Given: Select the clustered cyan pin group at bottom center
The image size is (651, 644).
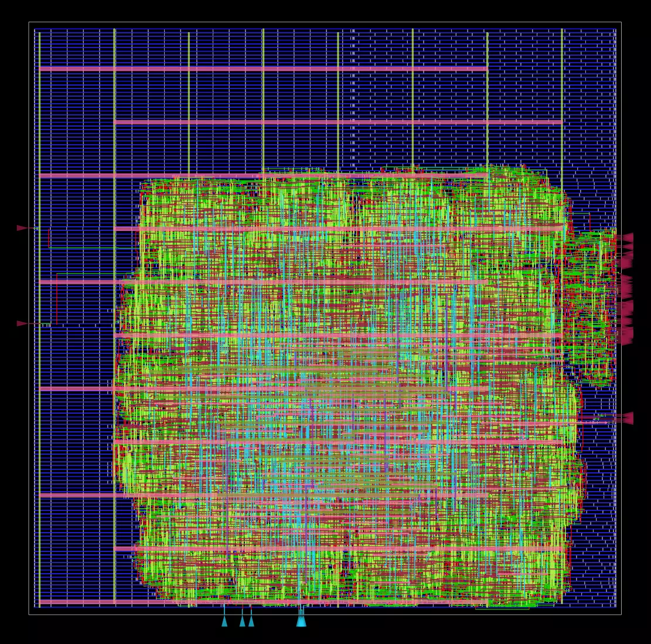Looking at the screenshot, I should click(301, 621).
